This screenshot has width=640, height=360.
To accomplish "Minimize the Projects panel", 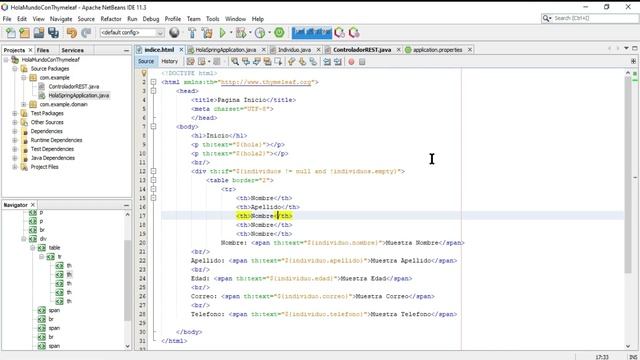I will (x=126, y=50).
